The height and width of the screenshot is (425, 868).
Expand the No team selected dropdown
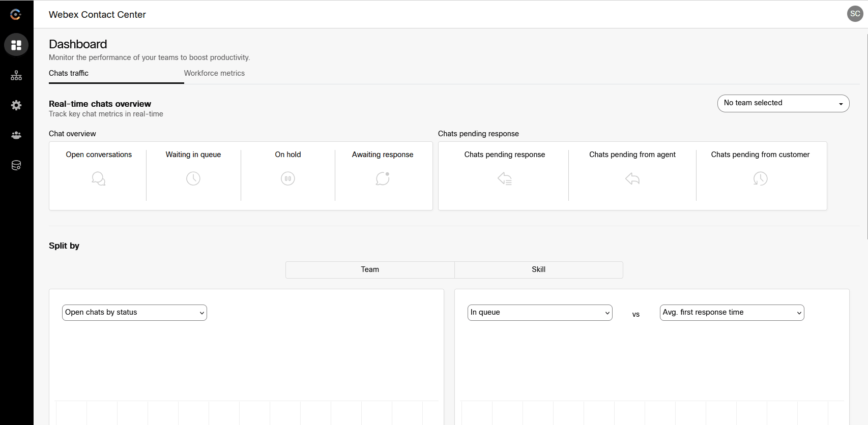coord(783,103)
